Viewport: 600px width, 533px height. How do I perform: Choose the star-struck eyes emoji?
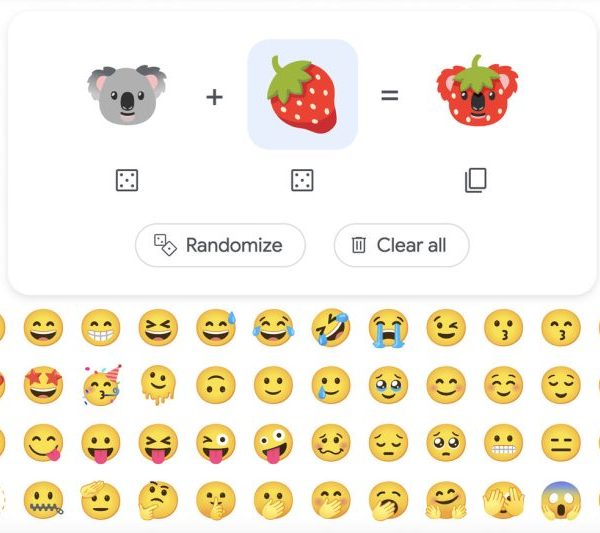43,385
